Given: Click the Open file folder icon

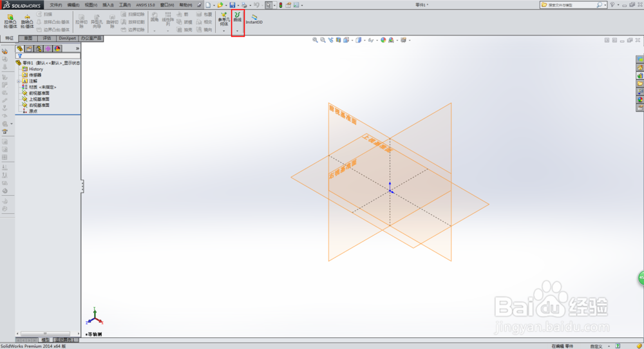Looking at the screenshot, I should [220, 5].
